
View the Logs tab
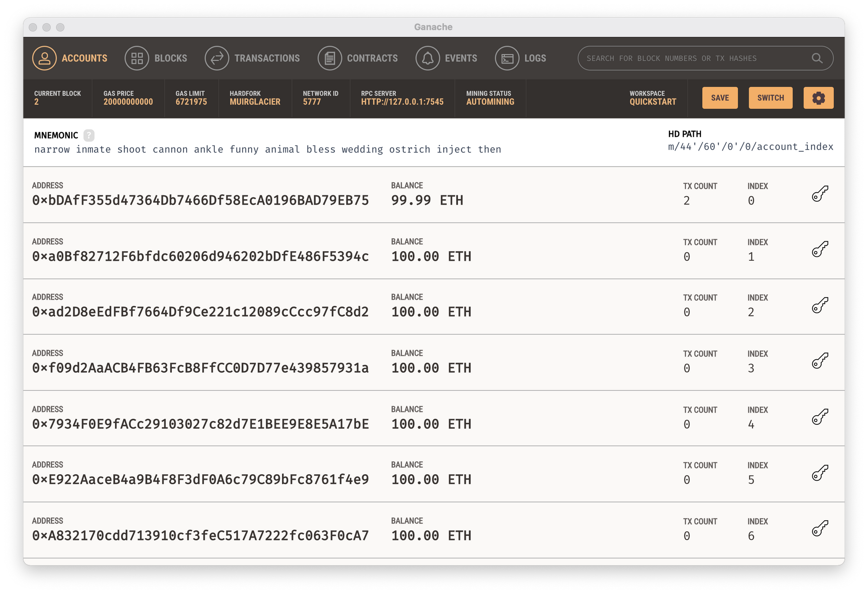tap(521, 58)
